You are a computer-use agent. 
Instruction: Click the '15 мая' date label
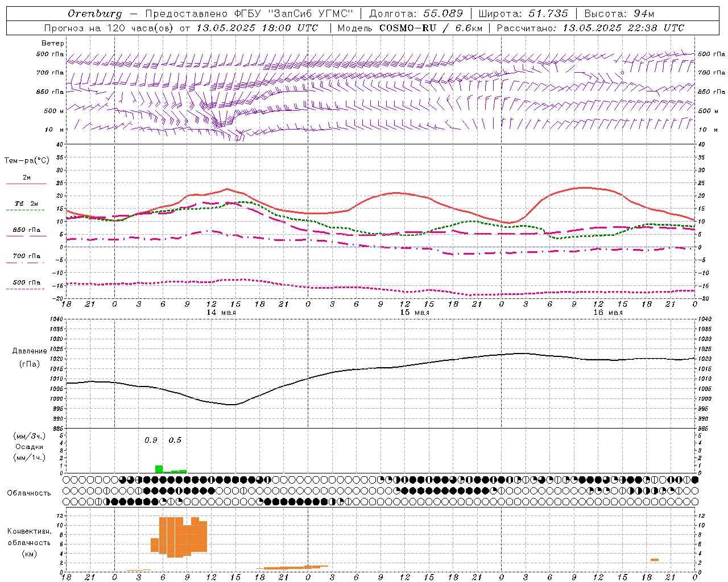(415, 313)
